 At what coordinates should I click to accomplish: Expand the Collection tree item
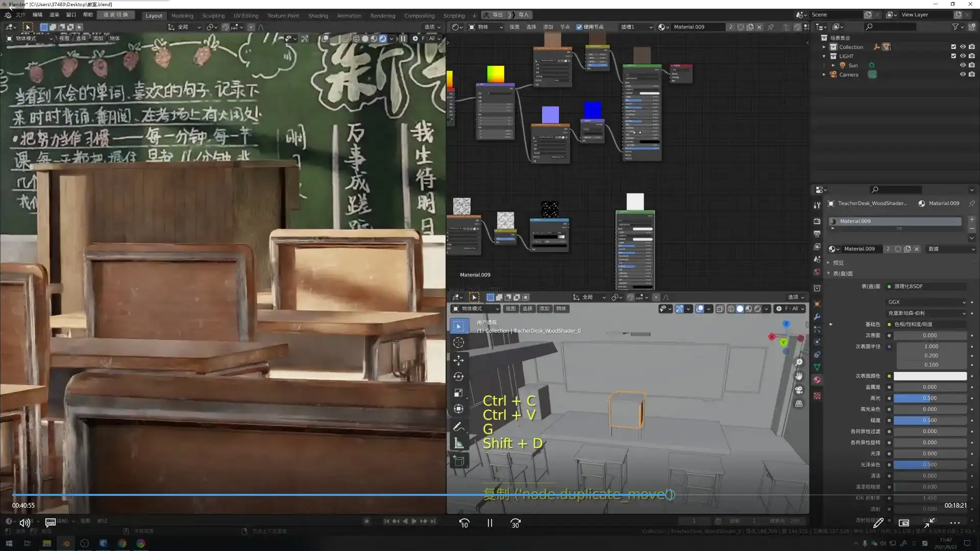pos(824,47)
